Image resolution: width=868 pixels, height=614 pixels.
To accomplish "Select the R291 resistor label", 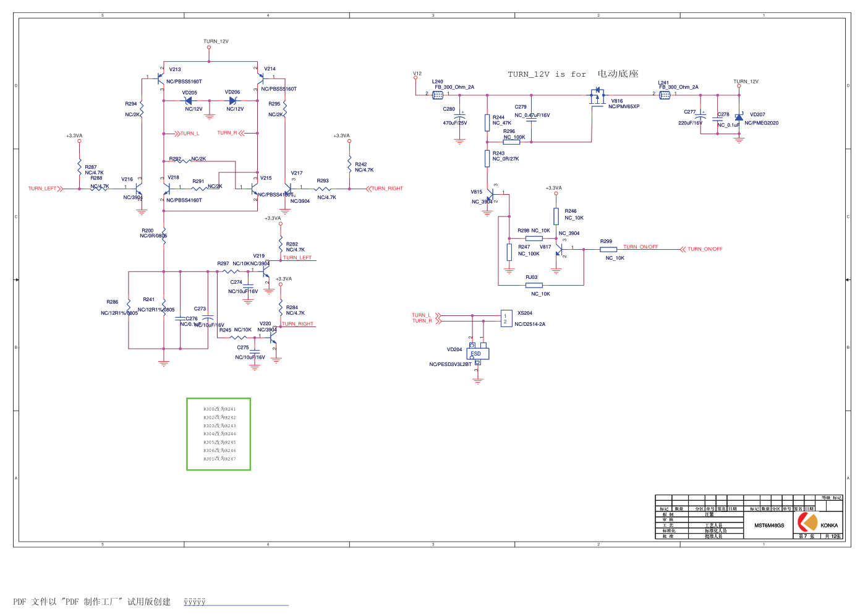I will coord(198,182).
